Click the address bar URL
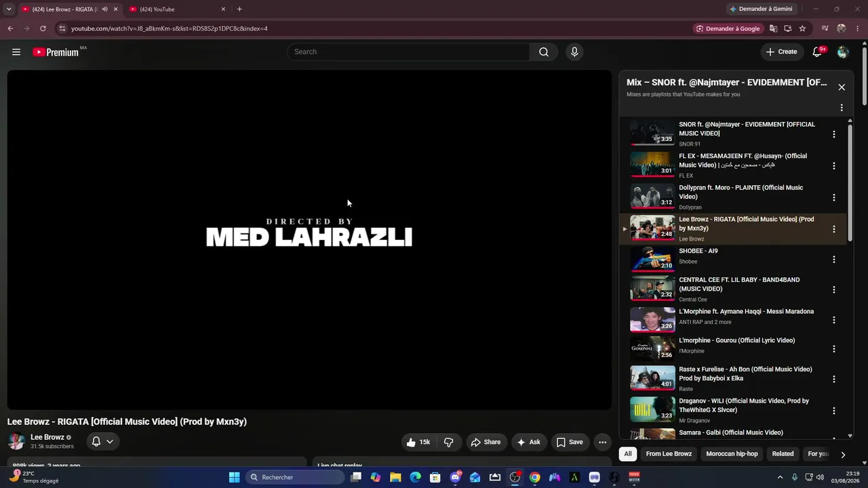Image resolution: width=868 pixels, height=488 pixels. tap(170, 28)
